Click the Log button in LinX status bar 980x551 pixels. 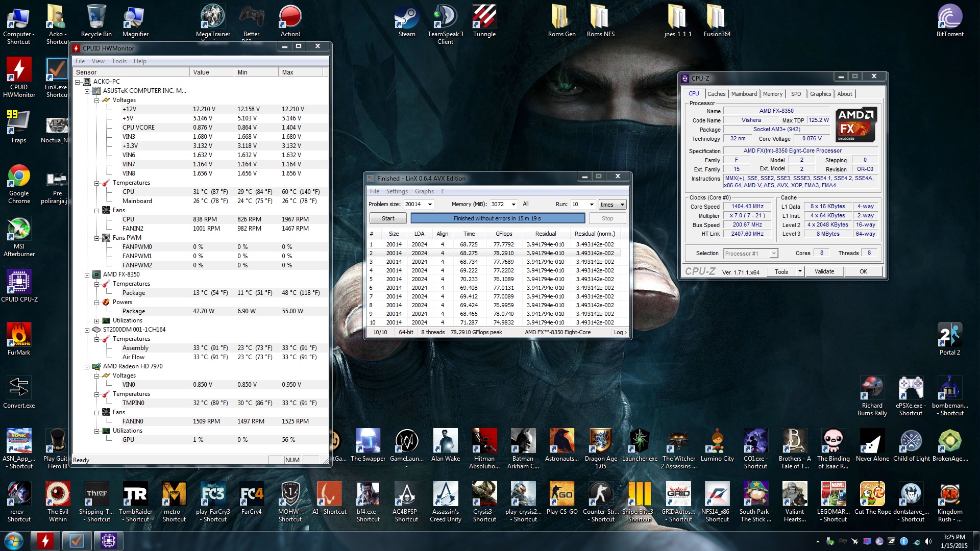[x=620, y=332]
